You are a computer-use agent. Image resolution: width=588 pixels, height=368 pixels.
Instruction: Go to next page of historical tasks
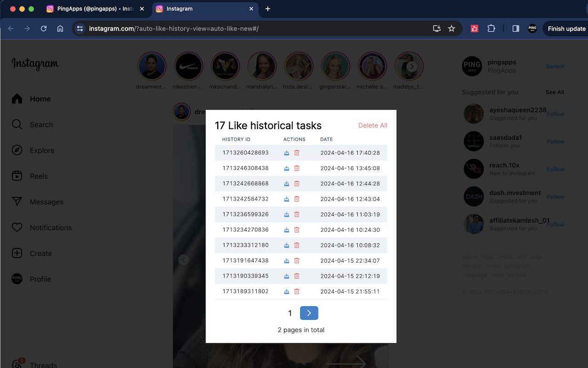tap(309, 313)
